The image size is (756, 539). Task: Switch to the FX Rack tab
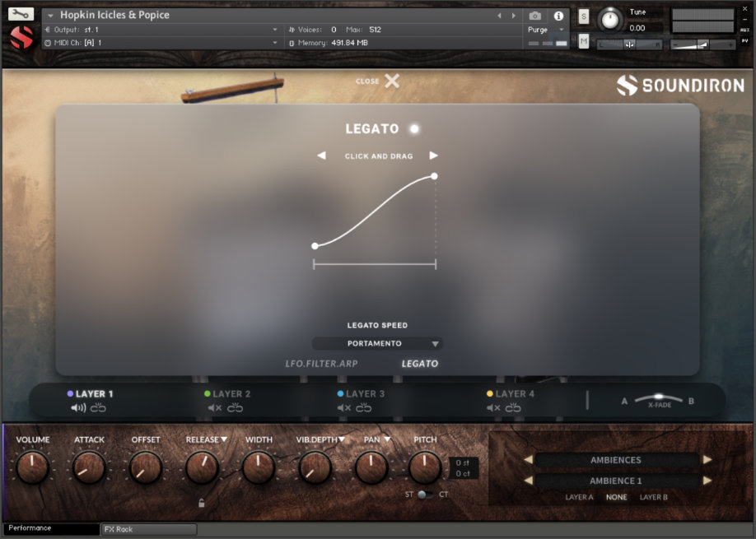[148, 529]
